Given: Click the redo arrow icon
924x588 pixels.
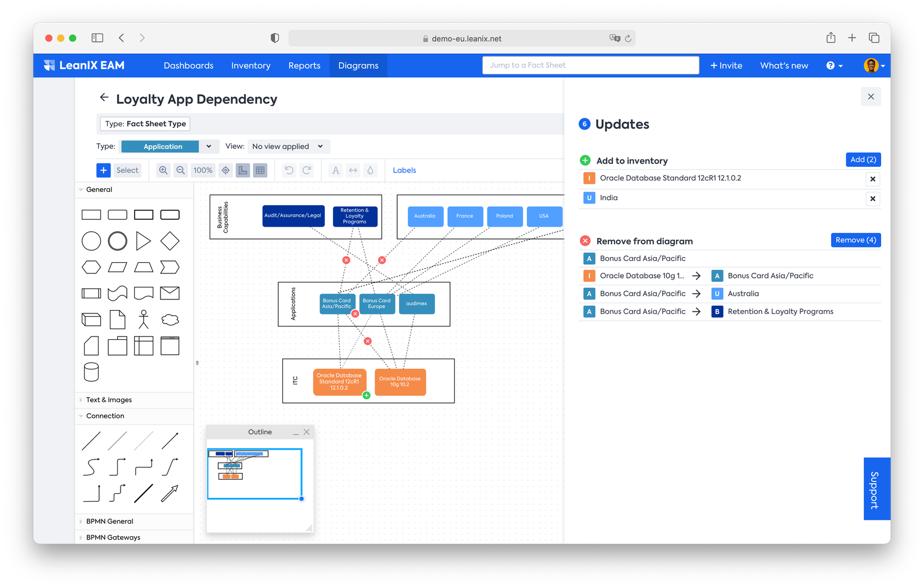Looking at the screenshot, I should (306, 170).
